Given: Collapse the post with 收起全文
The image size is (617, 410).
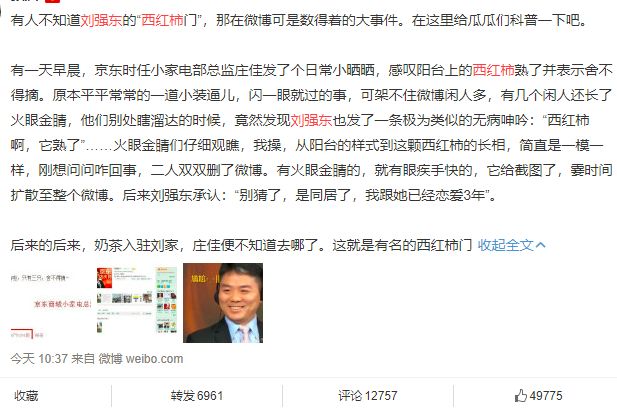Looking at the screenshot, I should click(506, 245).
